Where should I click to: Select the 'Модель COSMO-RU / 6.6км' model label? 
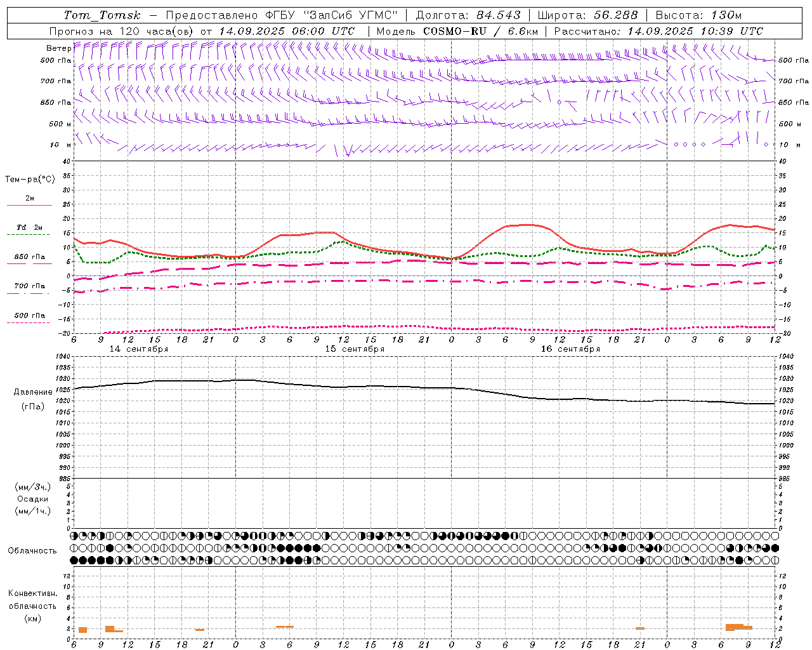[x=457, y=31]
